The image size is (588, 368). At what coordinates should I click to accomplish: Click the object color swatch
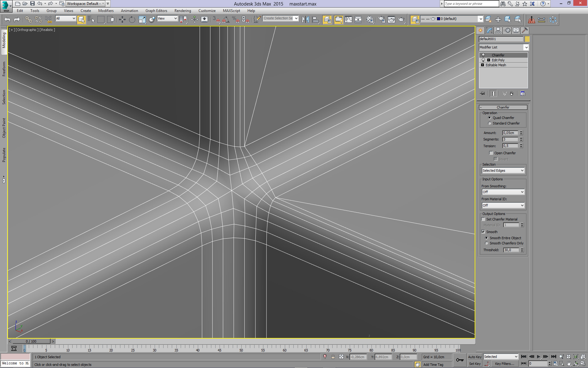pyautogui.click(x=527, y=39)
